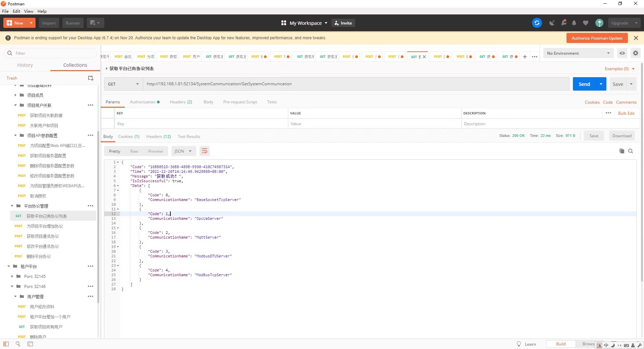Open the Upgrade dropdown
644x349 pixels.
[x=624, y=23]
